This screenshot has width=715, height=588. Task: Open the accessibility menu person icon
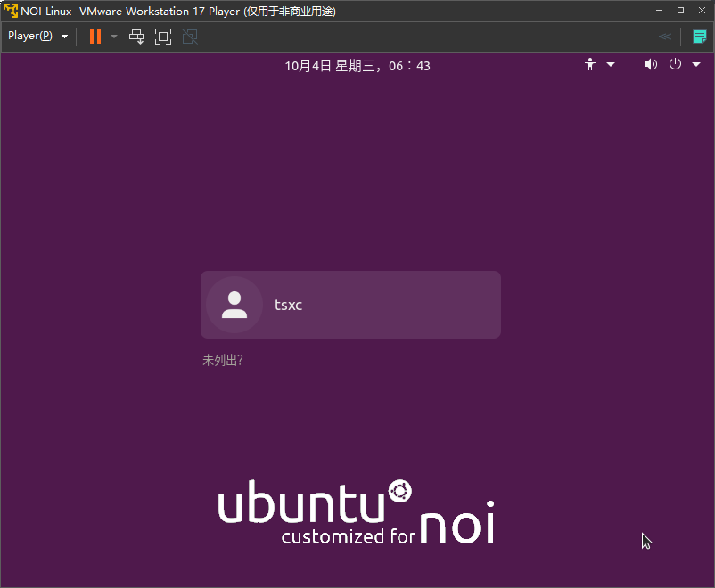click(x=589, y=64)
